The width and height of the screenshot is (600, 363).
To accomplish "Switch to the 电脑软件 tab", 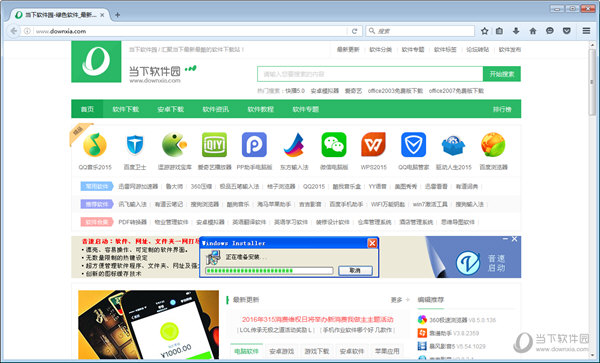I will [x=246, y=351].
